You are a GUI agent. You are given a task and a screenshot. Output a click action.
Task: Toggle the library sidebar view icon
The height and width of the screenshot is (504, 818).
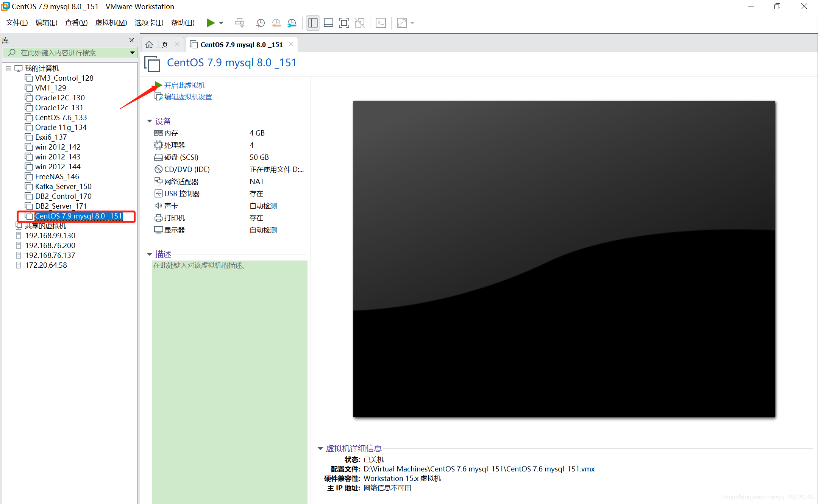point(313,23)
